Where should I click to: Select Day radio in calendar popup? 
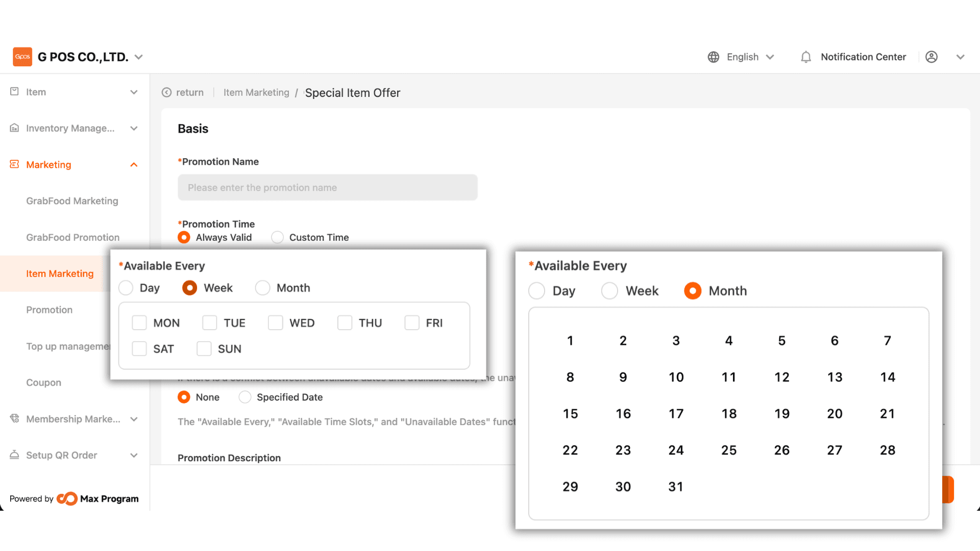(536, 291)
